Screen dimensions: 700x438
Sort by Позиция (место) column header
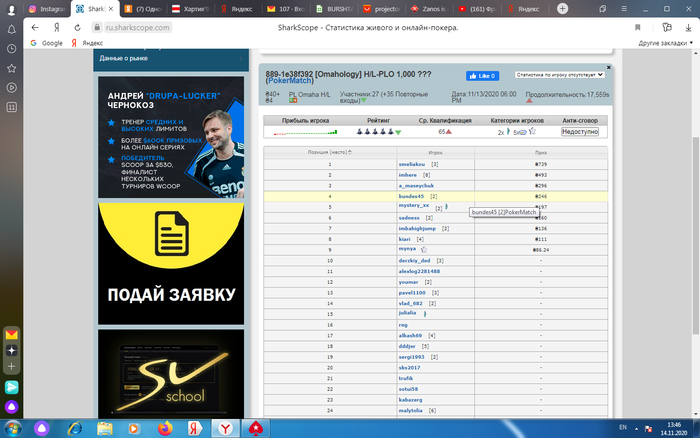[x=329, y=152]
